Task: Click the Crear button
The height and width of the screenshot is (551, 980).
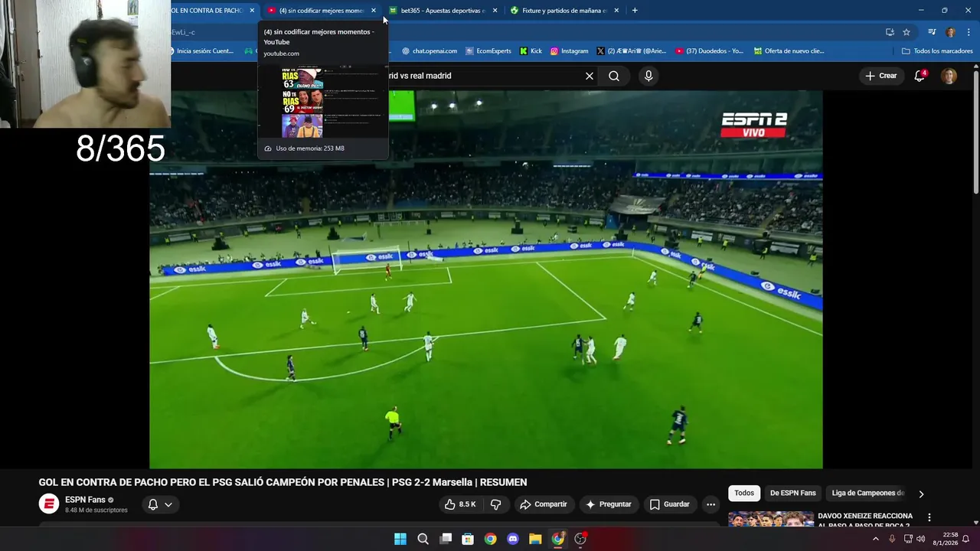Action: (880, 76)
